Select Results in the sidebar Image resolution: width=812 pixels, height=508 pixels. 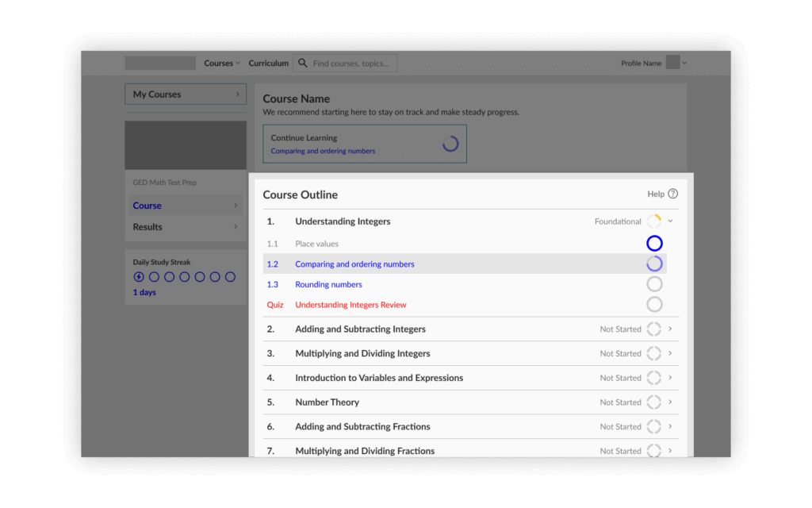(x=147, y=227)
